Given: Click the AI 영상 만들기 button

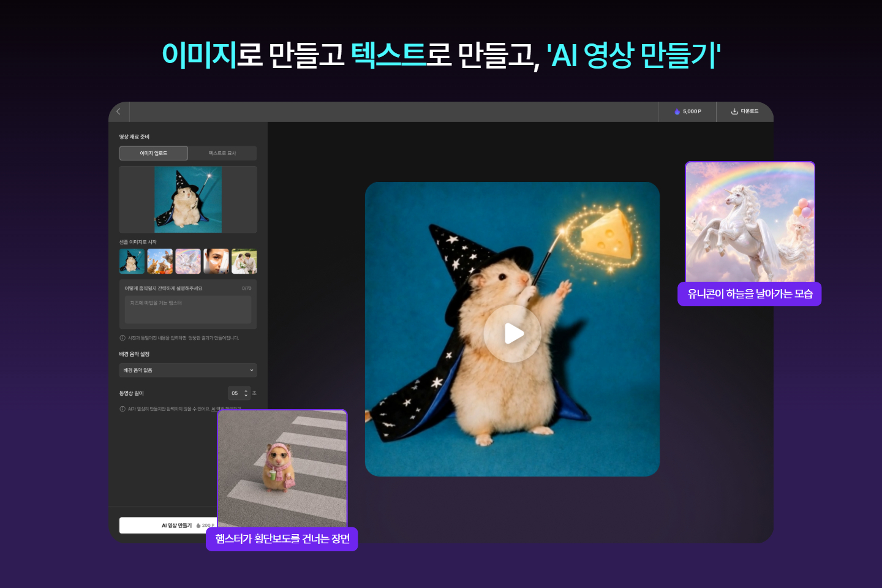Looking at the screenshot, I should [x=168, y=525].
